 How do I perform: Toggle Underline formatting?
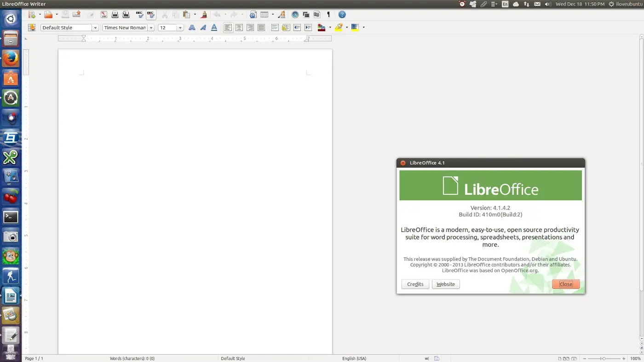pos(214,28)
